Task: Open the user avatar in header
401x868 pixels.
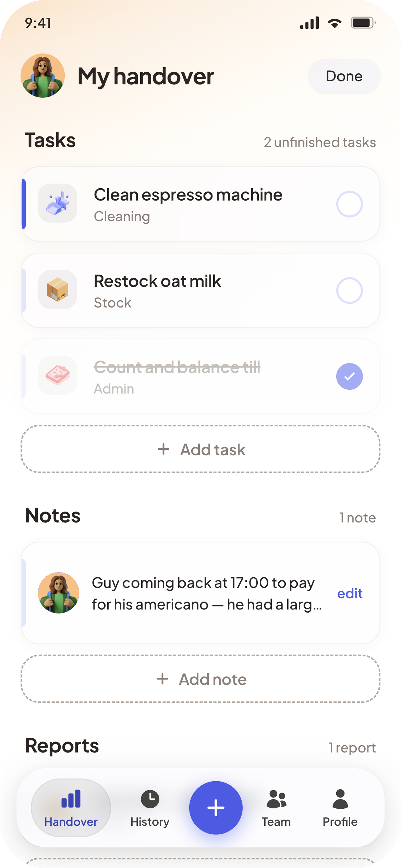Action: (x=42, y=75)
